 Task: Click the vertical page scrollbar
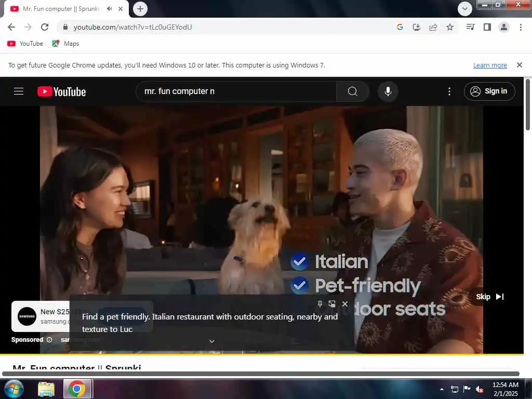[x=528, y=104]
